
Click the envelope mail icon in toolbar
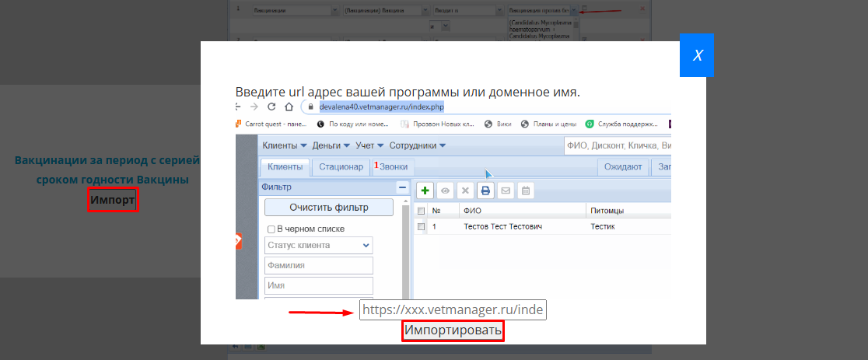tap(506, 190)
